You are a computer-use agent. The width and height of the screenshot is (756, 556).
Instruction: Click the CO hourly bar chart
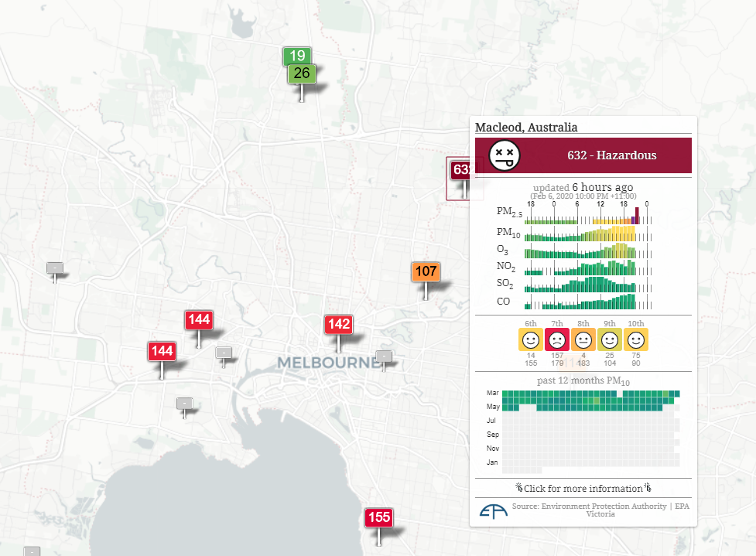pyautogui.click(x=588, y=302)
